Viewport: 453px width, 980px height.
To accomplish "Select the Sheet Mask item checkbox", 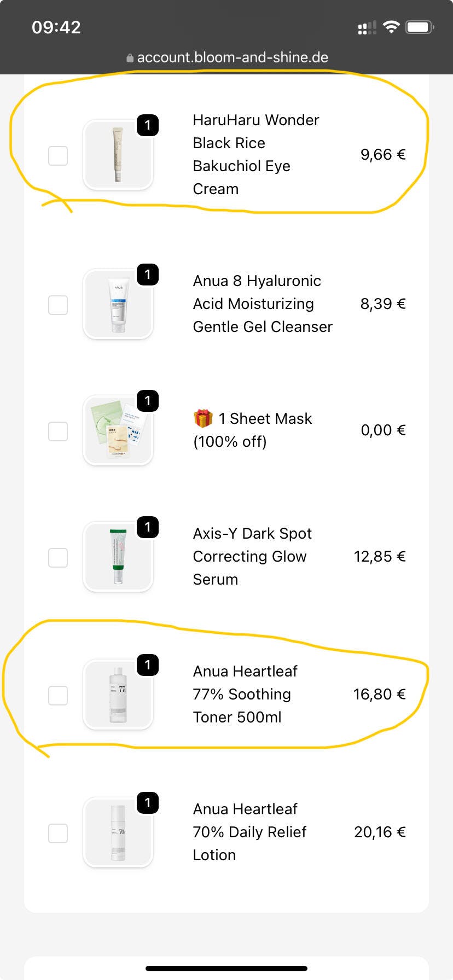I will click(x=58, y=431).
